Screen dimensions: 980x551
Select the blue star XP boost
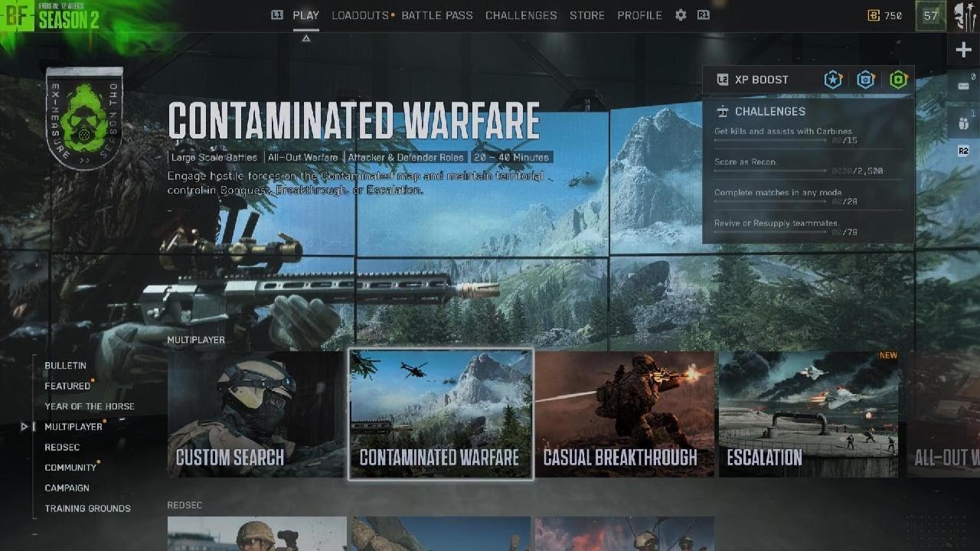click(x=833, y=80)
